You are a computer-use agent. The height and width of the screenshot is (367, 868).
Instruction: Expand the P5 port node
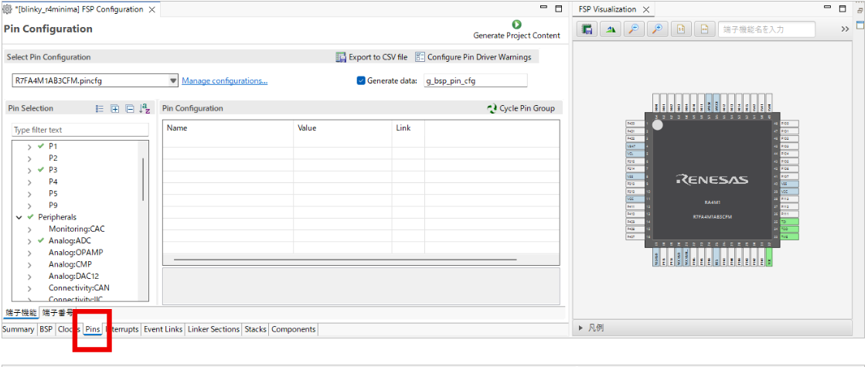pos(29,194)
